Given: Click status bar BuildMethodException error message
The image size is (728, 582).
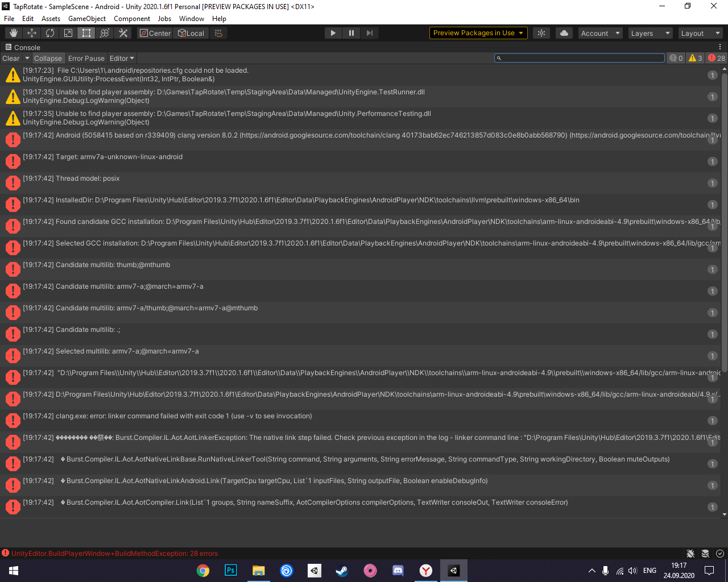Looking at the screenshot, I should pos(114,554).
